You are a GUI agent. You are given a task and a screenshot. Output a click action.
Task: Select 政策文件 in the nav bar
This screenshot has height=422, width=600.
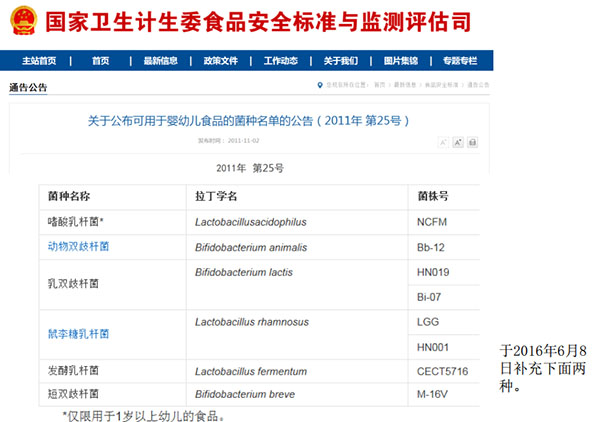tap(220, 60)
